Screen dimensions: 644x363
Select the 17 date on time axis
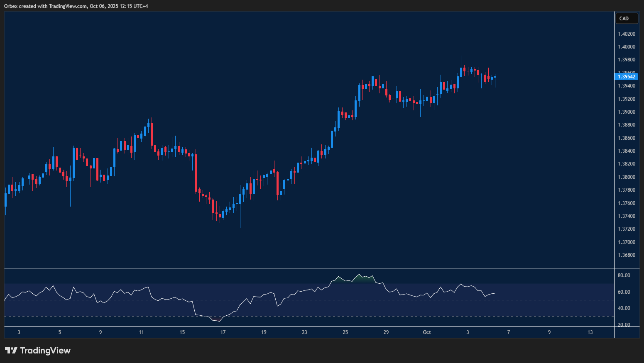click(223, 332)
